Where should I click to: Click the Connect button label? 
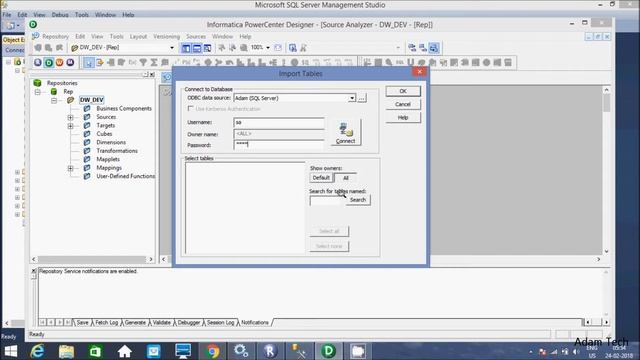click(346, 141)
